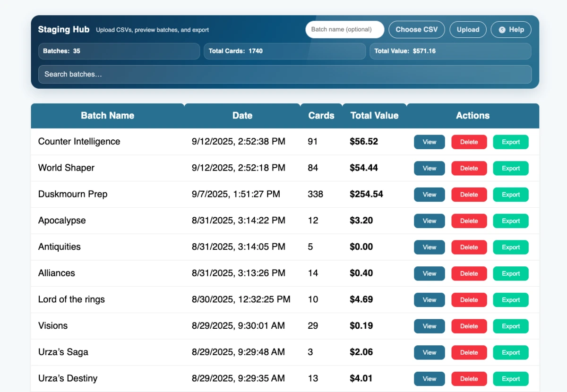Delete the Antiquities batch
Viewport: 567px width, 392px height.
click(x=469, y=247)
